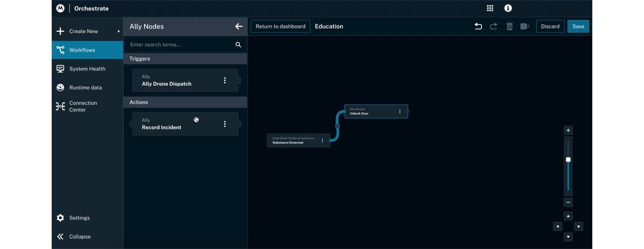Click the Workflows sidebar icon
Viewport: 644px width, 249px height.
click(60, 50)
